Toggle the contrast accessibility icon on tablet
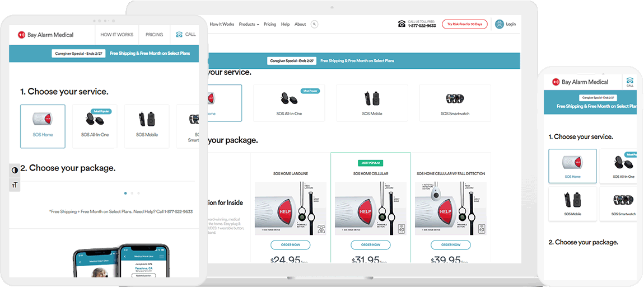 point(15,170)
